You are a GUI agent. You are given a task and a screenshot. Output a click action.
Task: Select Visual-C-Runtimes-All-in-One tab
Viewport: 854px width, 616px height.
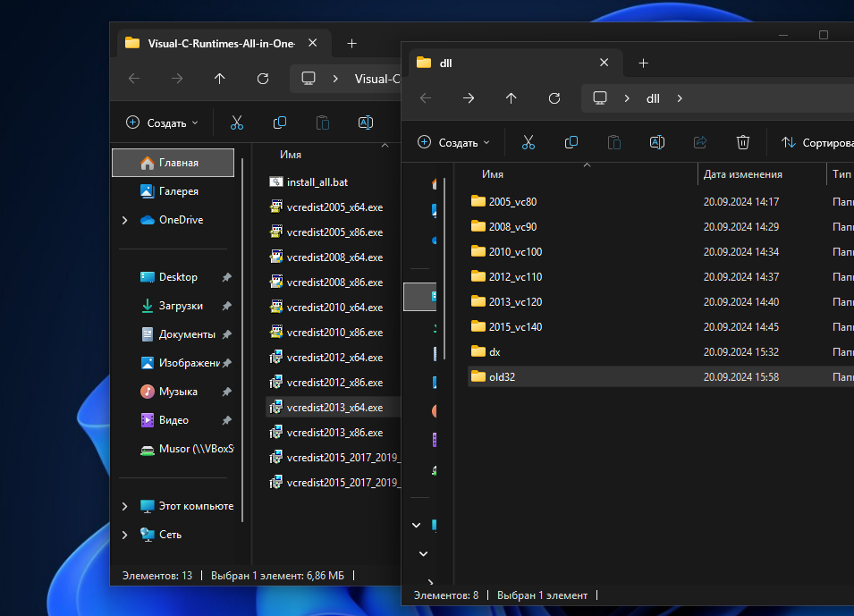tap(224, 44)
